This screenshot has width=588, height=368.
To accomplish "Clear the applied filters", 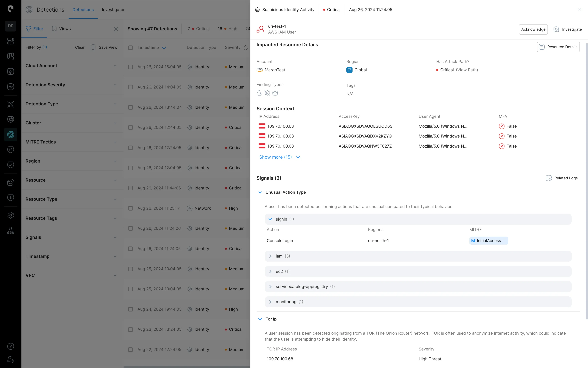I will pos(80,47).
